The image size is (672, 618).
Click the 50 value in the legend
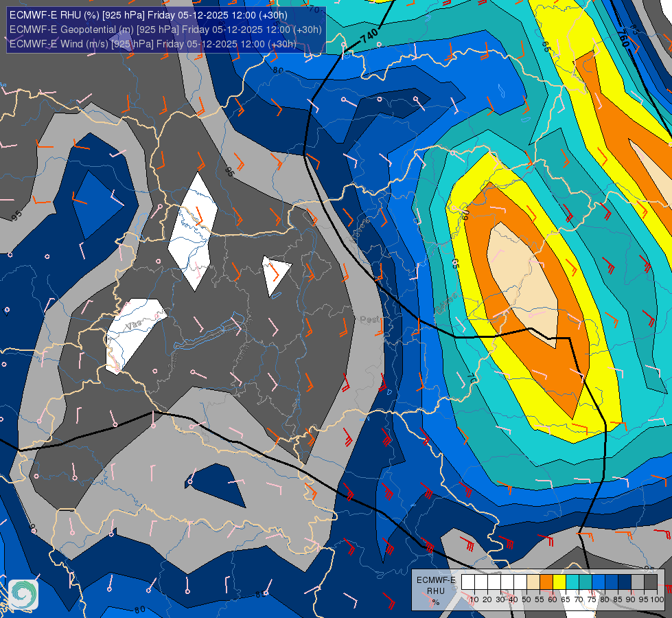pos(526,599)
